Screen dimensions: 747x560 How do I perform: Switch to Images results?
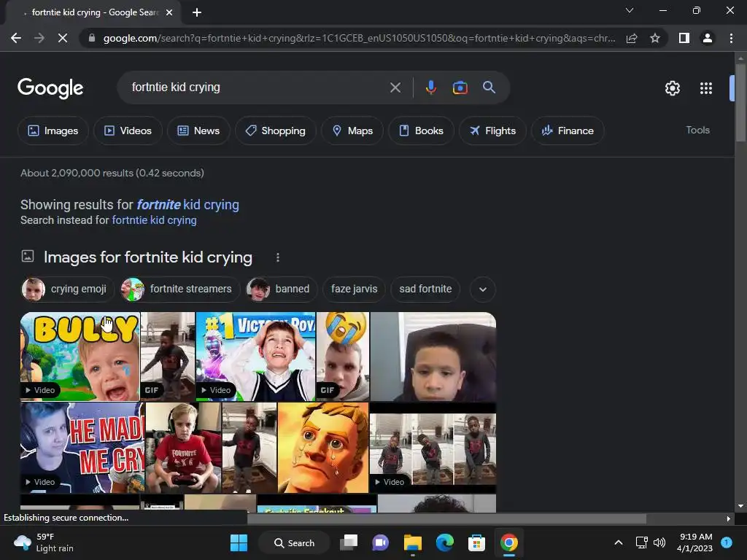(53, 131)
